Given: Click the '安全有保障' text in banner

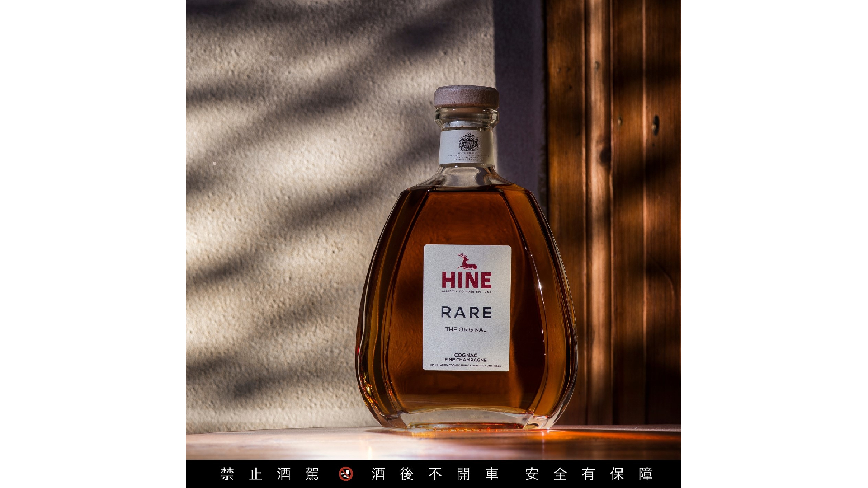Looking at the screenshot, I should [589, 474].
